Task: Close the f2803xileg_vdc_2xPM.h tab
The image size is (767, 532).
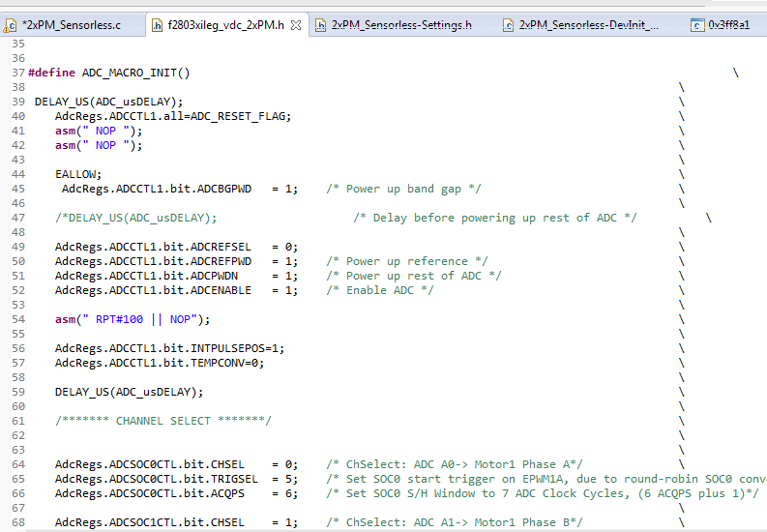Action: 295,25
